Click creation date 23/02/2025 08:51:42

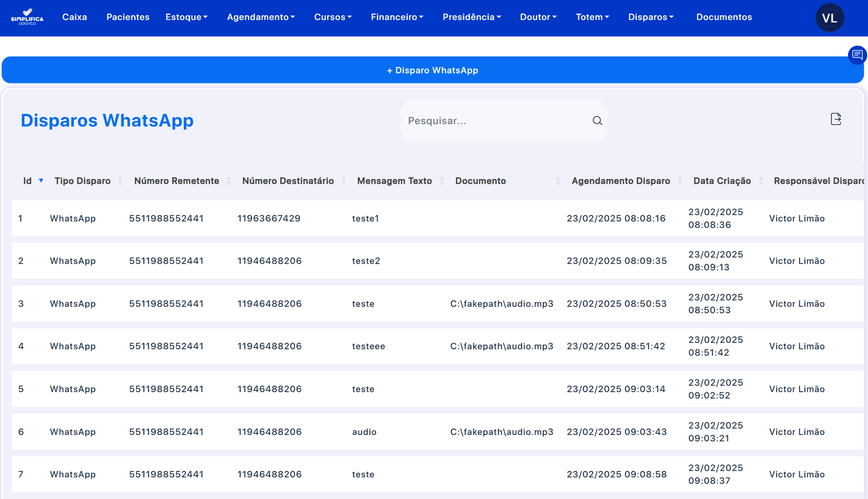[x=716, y=346]
